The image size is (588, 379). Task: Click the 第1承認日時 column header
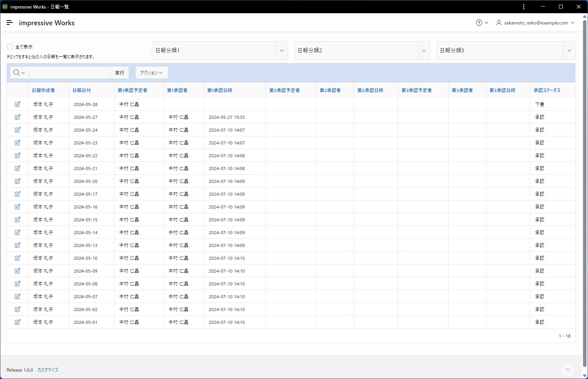219,90
